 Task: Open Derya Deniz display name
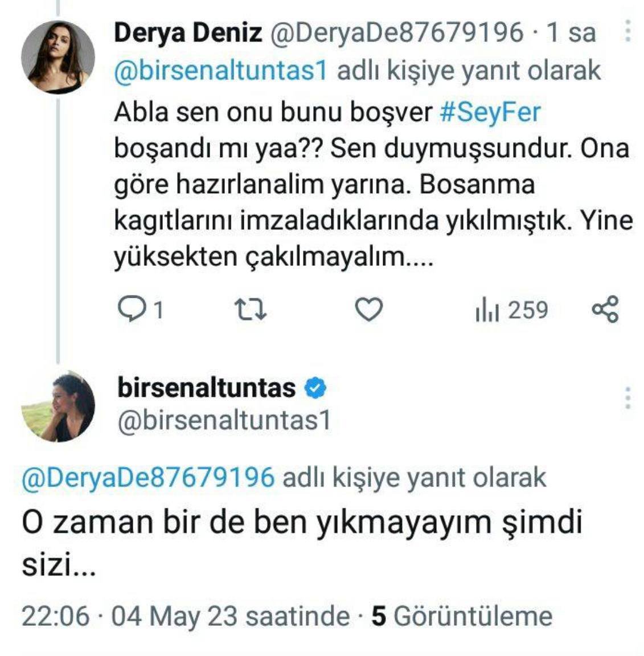[188, 32]
